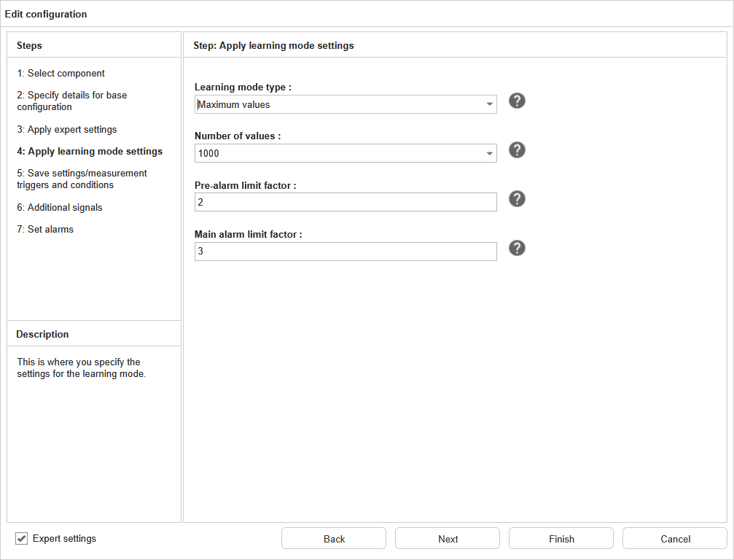The height and width of the screenshot is (560, 734).
Task: Click the help icon beside Number of values
Action: (517, 150)
